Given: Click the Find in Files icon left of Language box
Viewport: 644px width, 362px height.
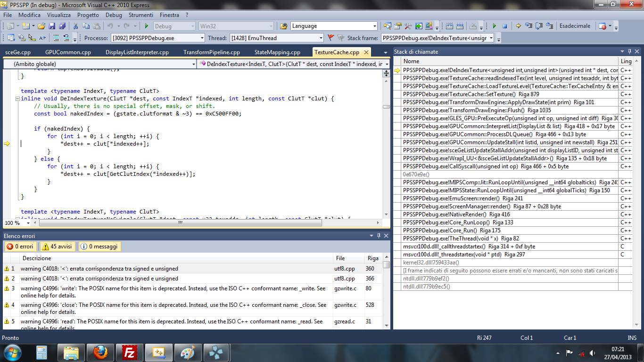Looking at the screenshot, I should click(284, 26).
